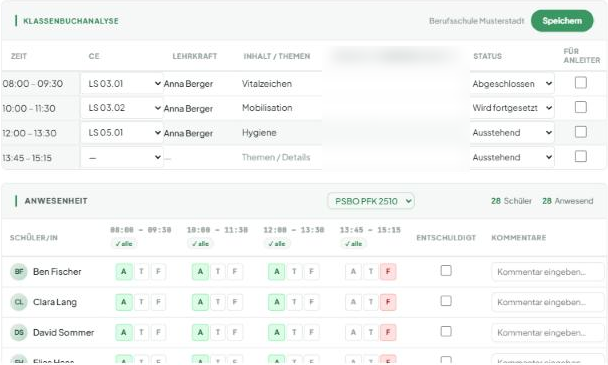This screenshot has height=365, width=608.
Task: Set Ben Fischer 08:00 slot to F
Action: 158,272
